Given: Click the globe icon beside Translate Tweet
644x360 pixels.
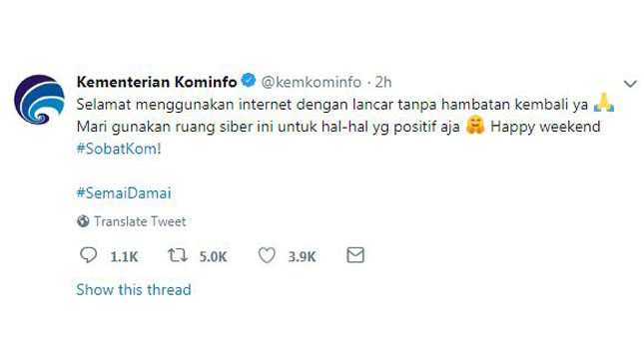Looking at the screenshot, I should point(83,221).
